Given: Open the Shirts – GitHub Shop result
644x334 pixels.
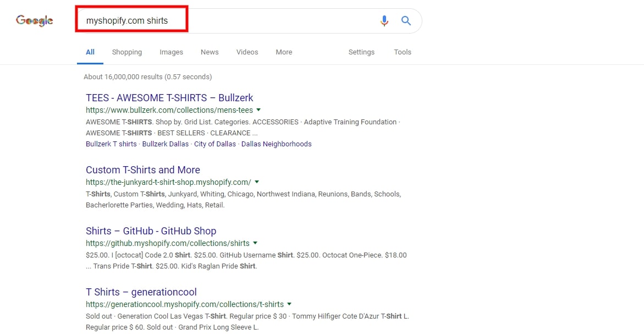Looking at the screenshot, I should (x=151, y=231).
